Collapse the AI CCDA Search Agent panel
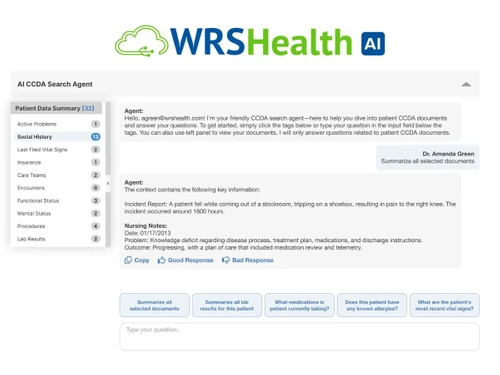Viewport: 500px width, 375px height. pos(466,84)
